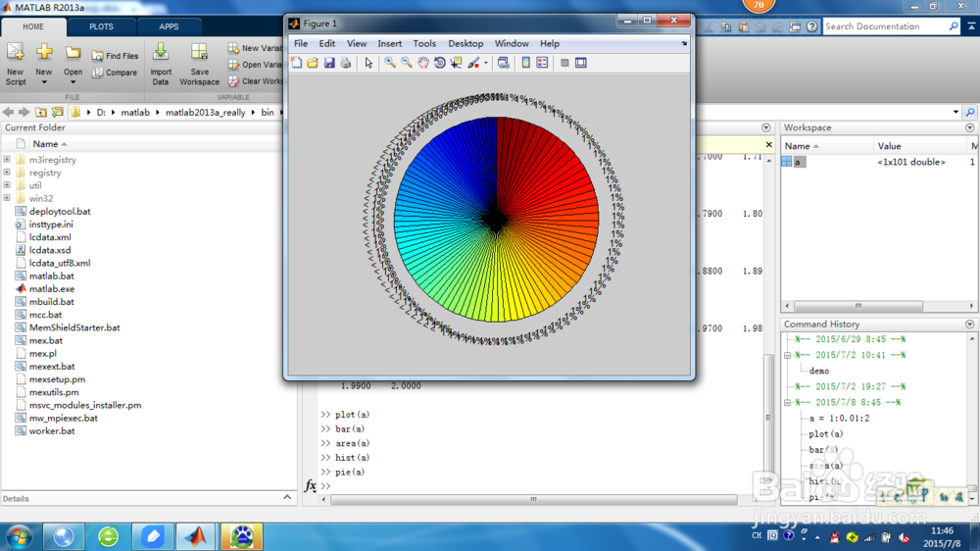Open the Tools menu in Figure 1

[x=424, y=44]
